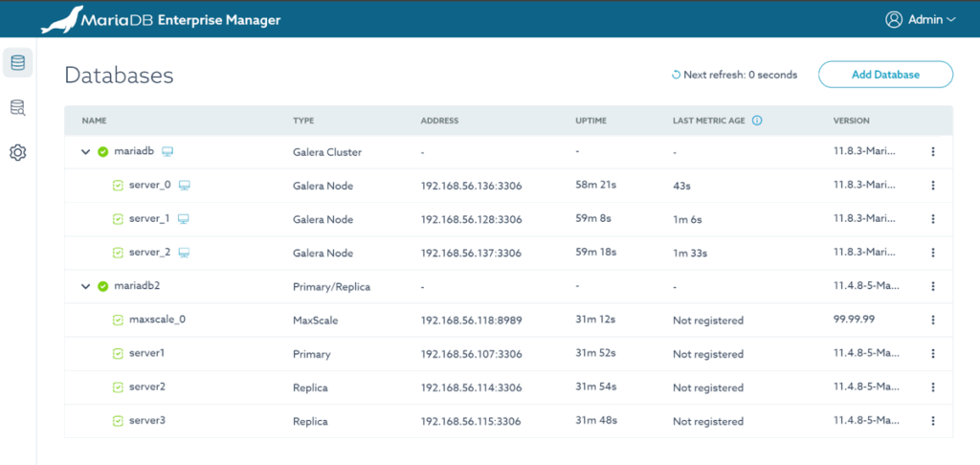This screenshot has height=465, width=980.
Task: Select the server2 replica name
Action: click(x=147, y=387)
